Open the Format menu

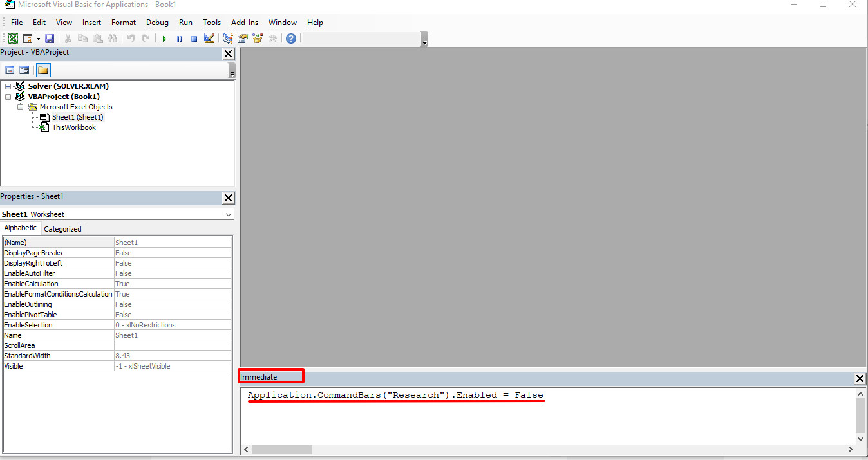coord(124,23)
